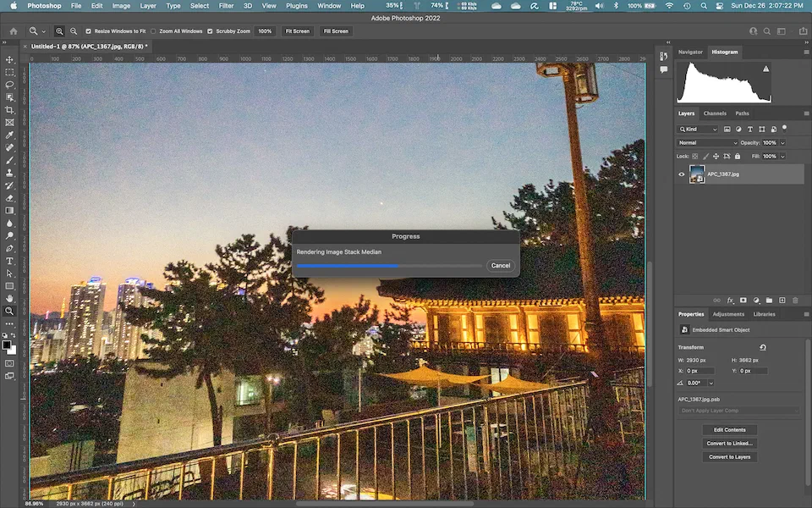Cancel the Rendering Image Stack progress
Screen dimensions: 812x508
coord(501,265)
